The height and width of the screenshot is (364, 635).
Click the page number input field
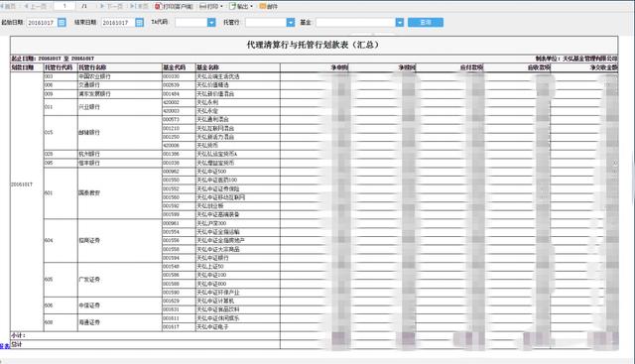(x=64, y=6)
